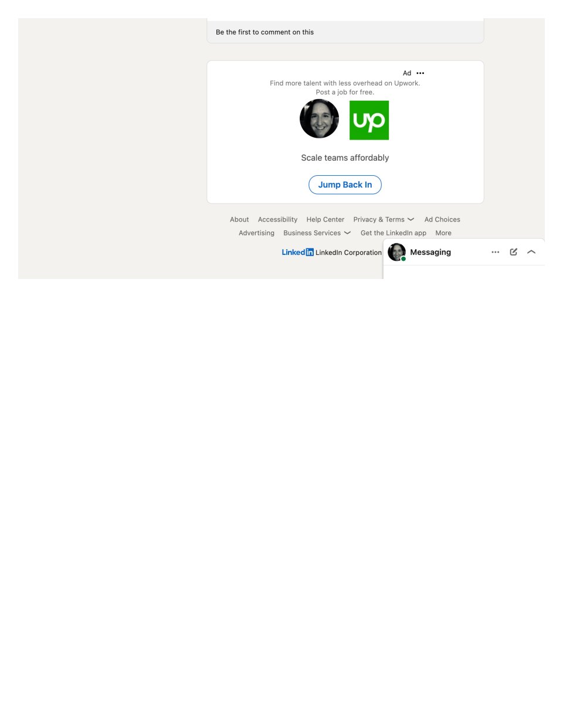Screen dimensions: 563x728
Task: Expand the Business Services dropdown
Action: (317, 233)
